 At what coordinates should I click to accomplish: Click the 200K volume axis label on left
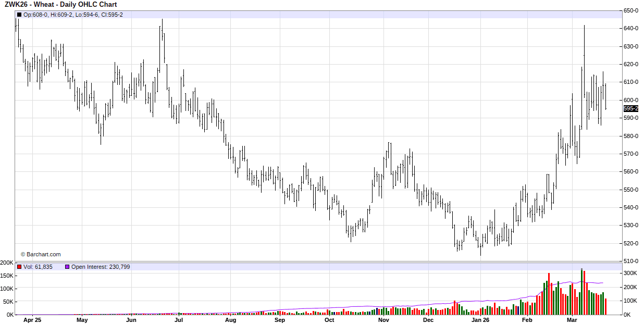[7, 263]
